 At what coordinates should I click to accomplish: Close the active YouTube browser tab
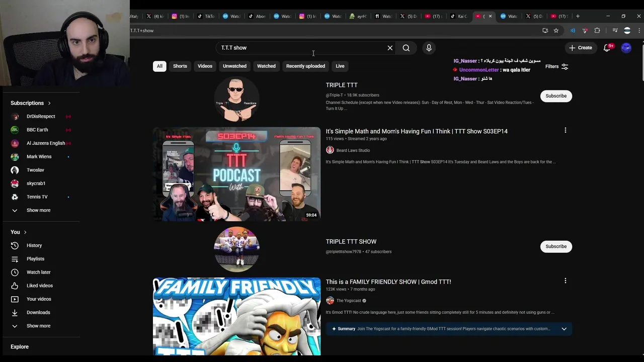[490, 16]
